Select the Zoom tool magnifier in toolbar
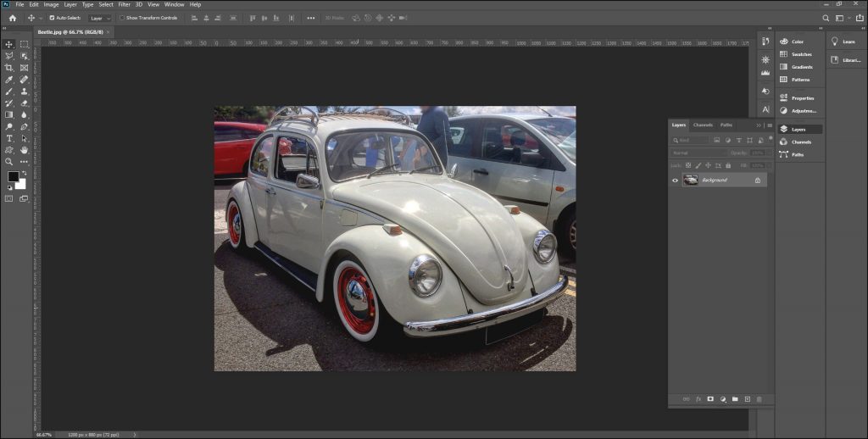 [9, 161]
